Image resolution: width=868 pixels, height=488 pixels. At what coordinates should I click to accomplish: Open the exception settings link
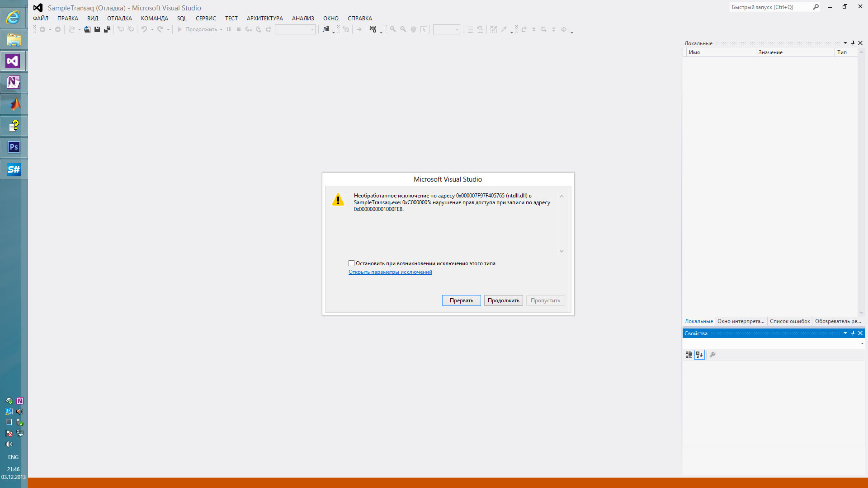pyautogui.click(x=390, y=272)
